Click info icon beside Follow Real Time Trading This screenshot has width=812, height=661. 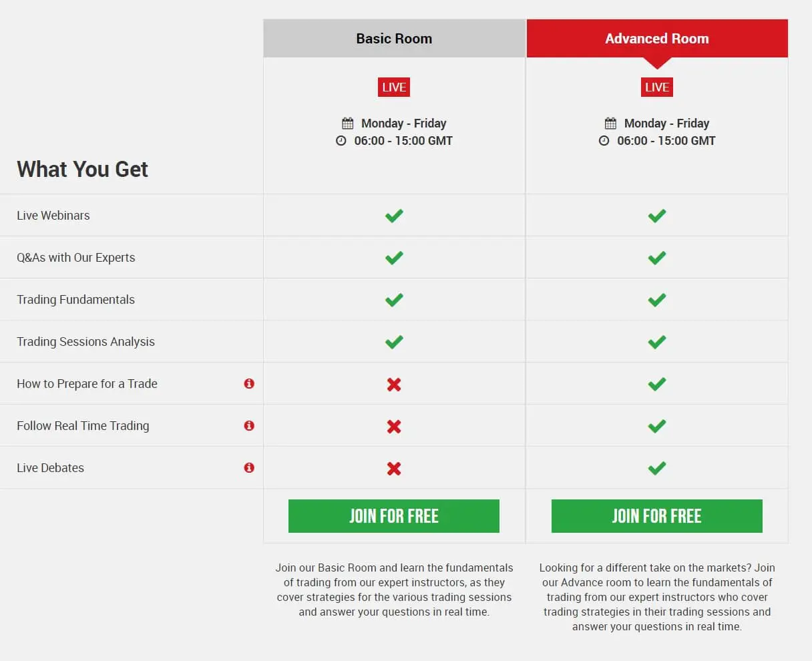249,425
